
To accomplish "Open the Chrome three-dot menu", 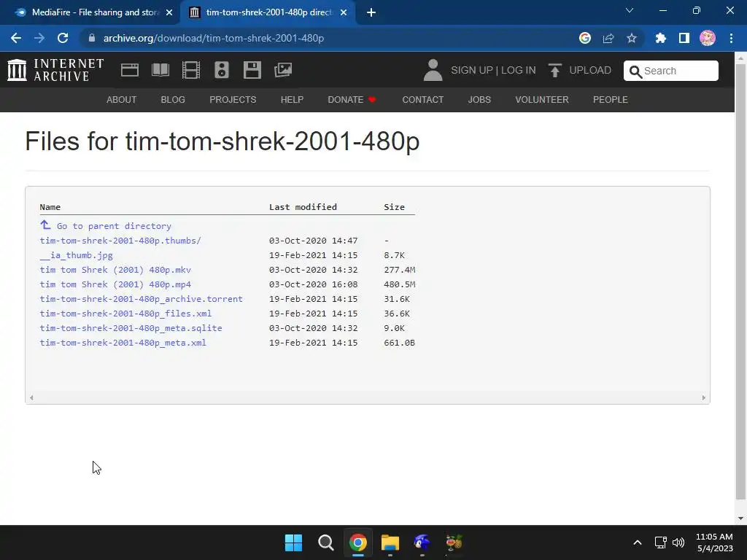I will (731, 38).
